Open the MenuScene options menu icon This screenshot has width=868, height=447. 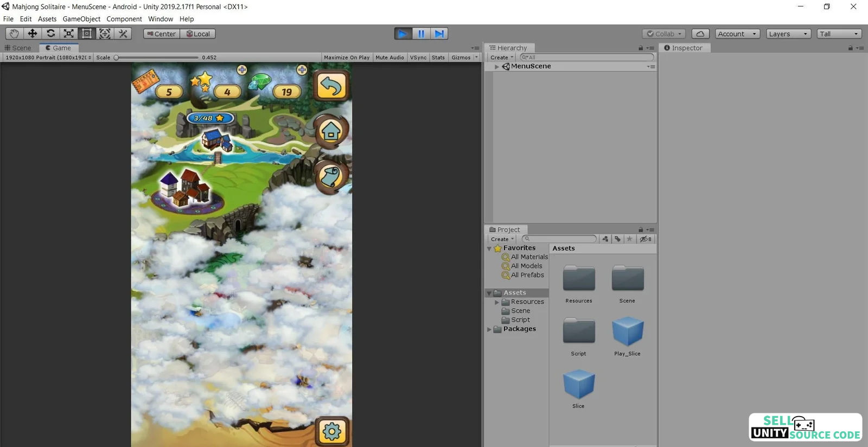click(651, 67)
